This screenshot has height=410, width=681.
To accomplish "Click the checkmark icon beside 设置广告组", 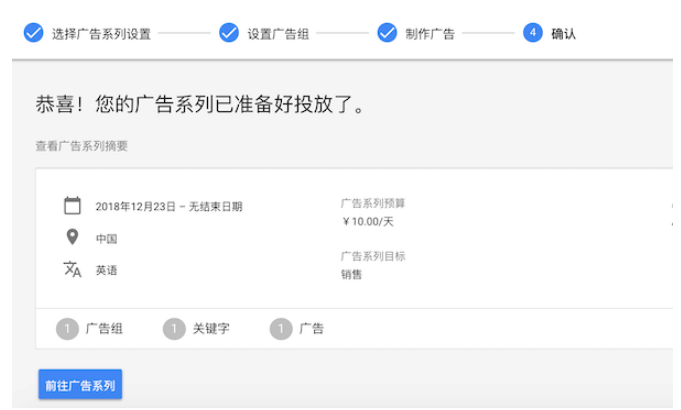I will click(229, 33).
